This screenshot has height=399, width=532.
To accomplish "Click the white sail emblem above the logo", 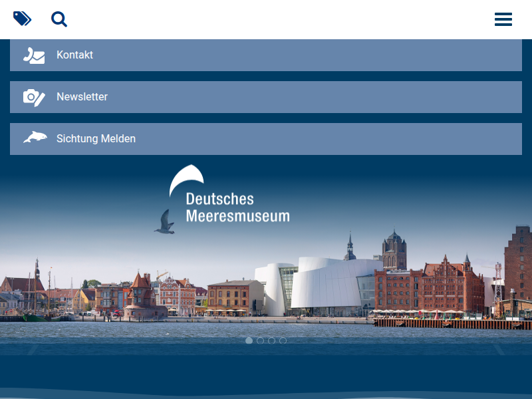I will [x=186, y=180].
